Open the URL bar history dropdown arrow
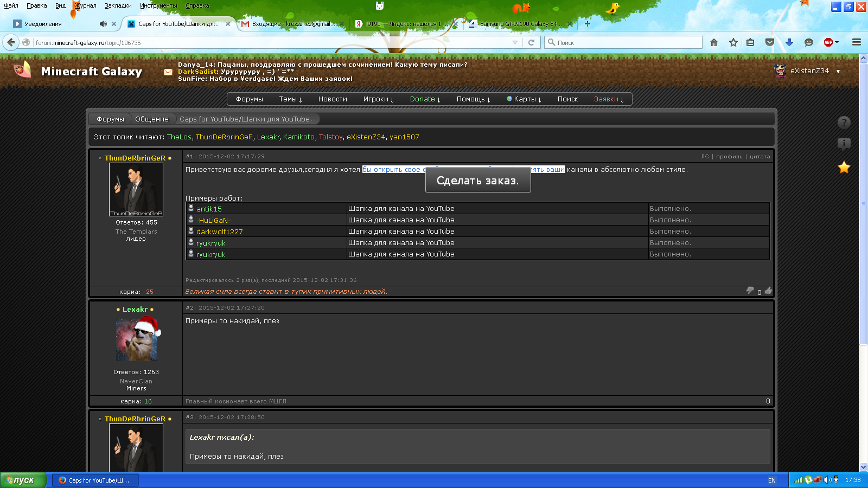Viewport: 868px width, 488px height. coord(515,42)
